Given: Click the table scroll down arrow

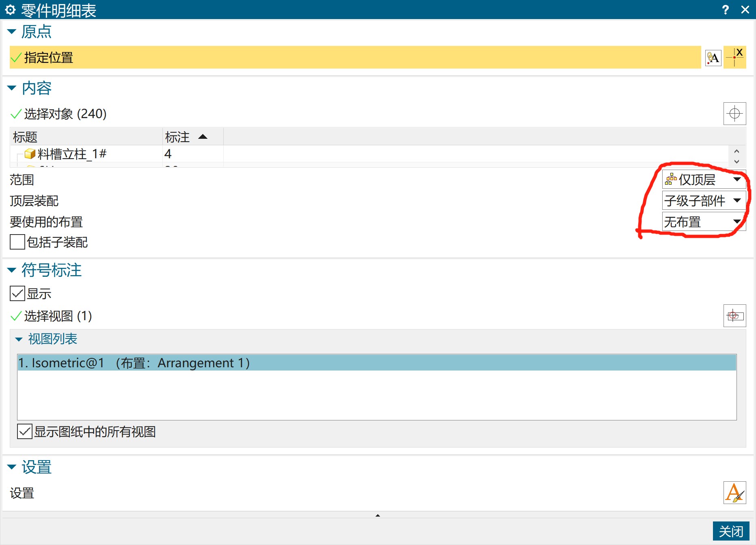Looking at the screenshot, I should [x=737, y=162].
